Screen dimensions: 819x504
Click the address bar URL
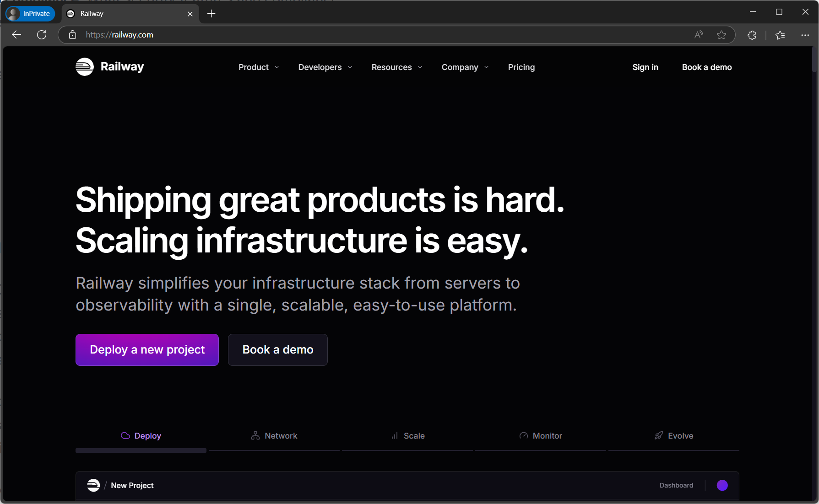pyautogui.click(x=119, y=35)
